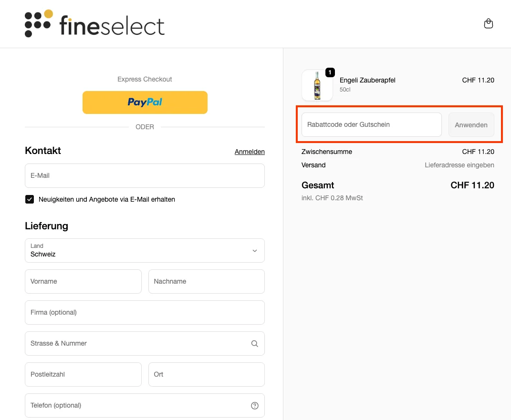The image size is (511, 420).
Task: Click the search icon in the address field
Action: pyautogui.click(x=254, y=343)
